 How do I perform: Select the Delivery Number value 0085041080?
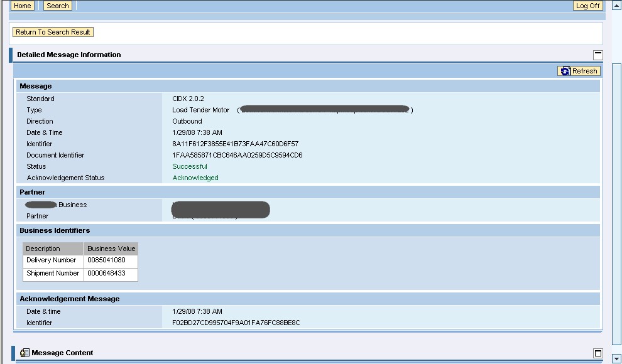pyautogui.click(x=106, y=260)
